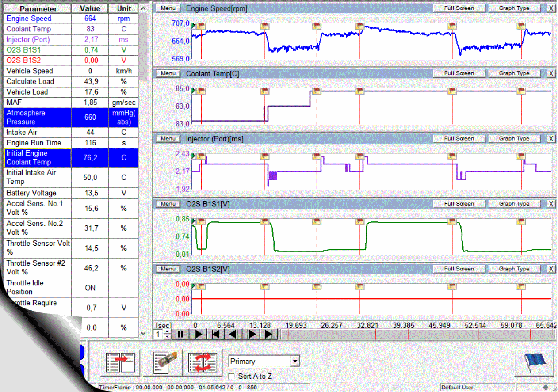Click the swap lists red arrows icon
Screen dimensions: 558x392
point(202,363)
